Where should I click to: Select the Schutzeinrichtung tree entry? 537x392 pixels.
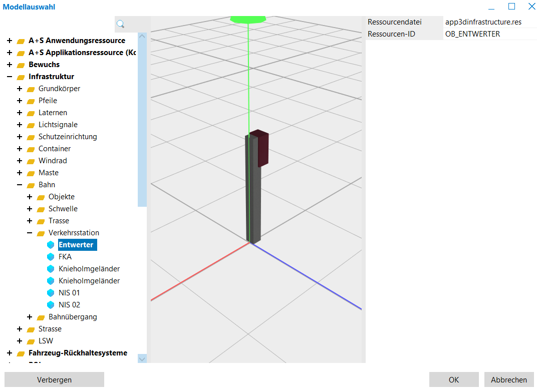68,137
